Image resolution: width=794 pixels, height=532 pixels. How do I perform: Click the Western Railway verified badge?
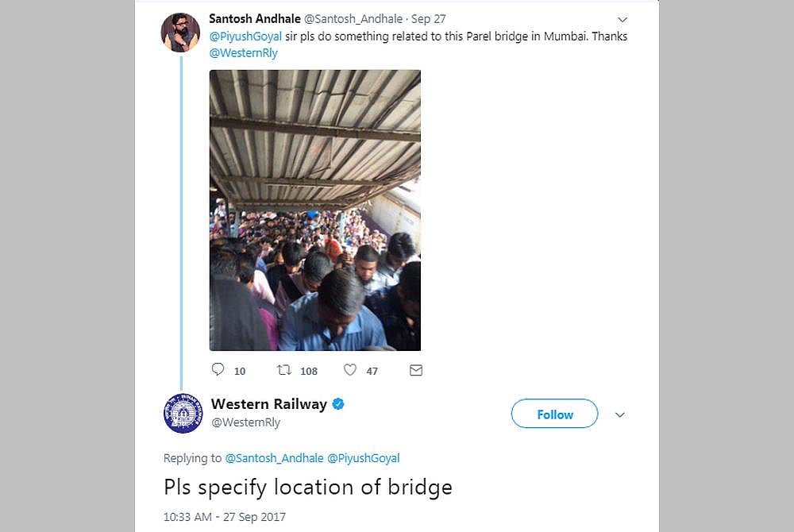(x=337, y=404)
